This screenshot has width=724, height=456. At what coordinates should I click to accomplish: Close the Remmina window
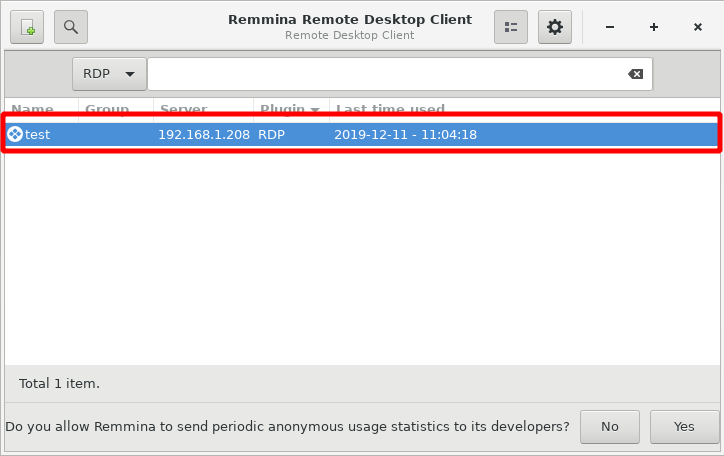(x=698, y=27)
